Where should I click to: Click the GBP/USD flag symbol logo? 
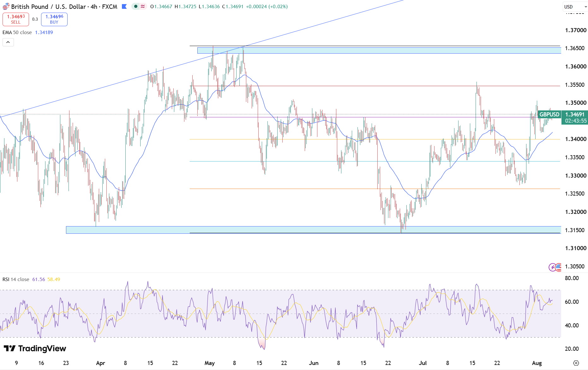pyautogui.click(x=6, y=7)
